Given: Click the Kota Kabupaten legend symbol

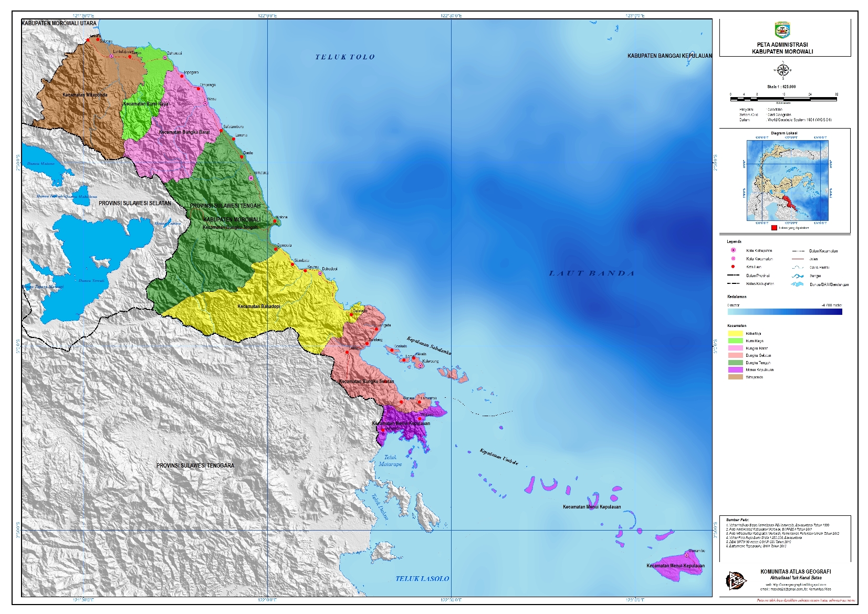Looking at the screenshot, I should [733, 250].
